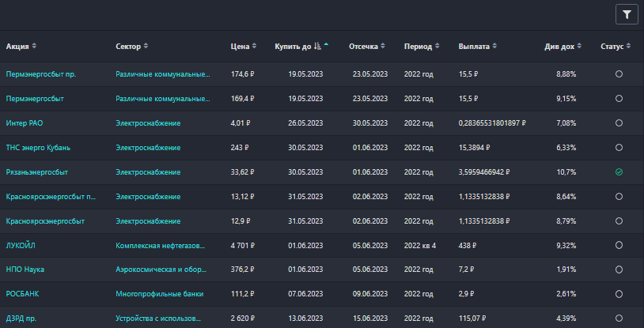The image size is (644, 328).
Task: Sort by Акция column arrows
Action: [x=34, y=47]
